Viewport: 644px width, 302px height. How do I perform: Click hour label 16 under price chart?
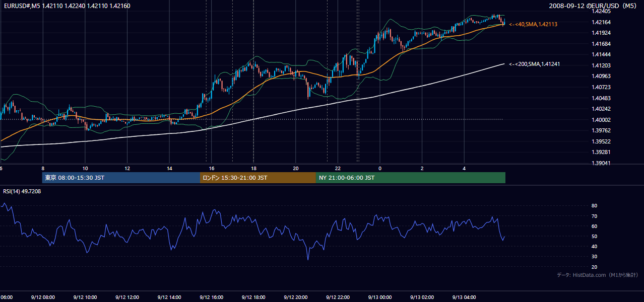click(212, 169)
